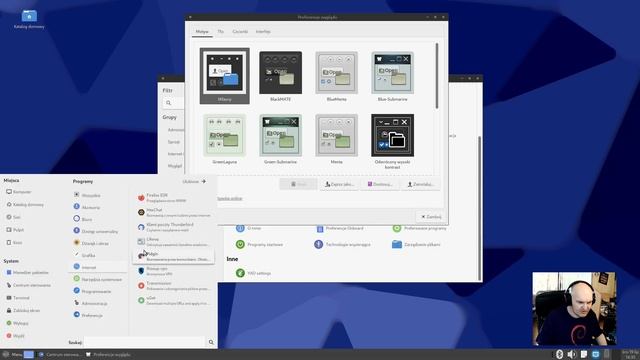Select the Menta theme thumbnail

pyautogui.click(x=336, y=139)
